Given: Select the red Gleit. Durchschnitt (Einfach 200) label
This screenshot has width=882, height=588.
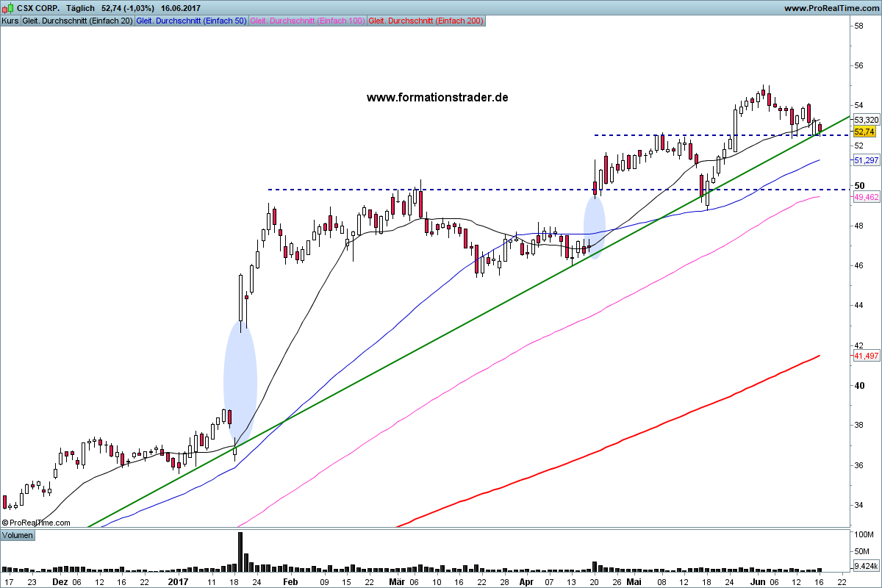Looking at the screenshot, I should (x=426, y=21).
